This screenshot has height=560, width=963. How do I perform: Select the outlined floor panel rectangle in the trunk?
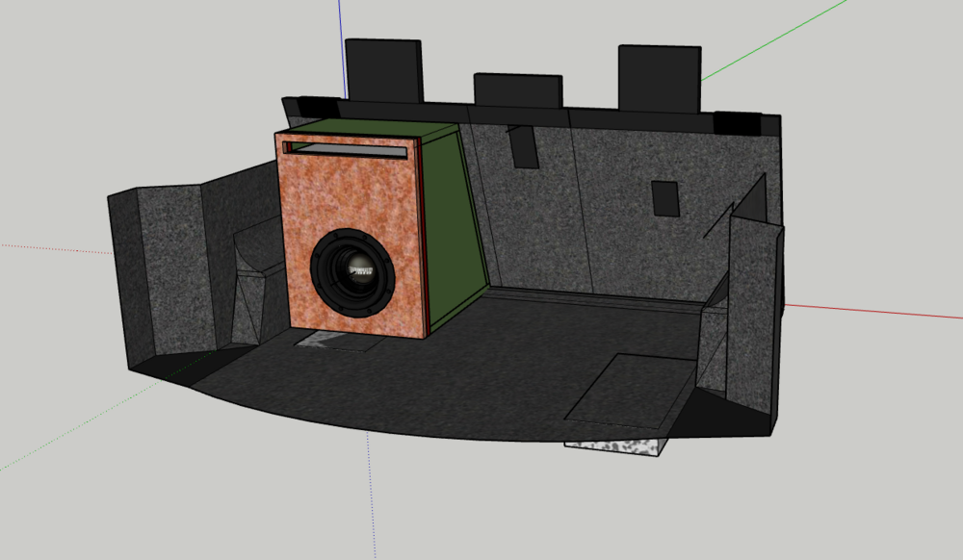[x=630, y=391]
